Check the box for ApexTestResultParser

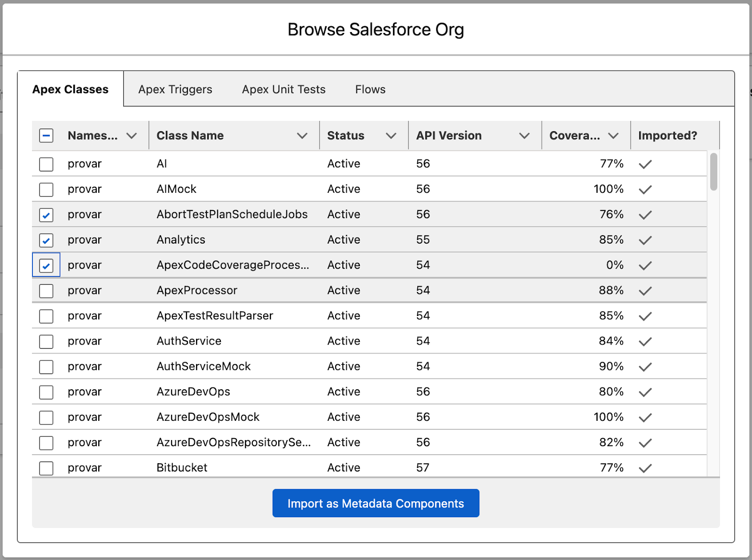click(x=46, y=316)
